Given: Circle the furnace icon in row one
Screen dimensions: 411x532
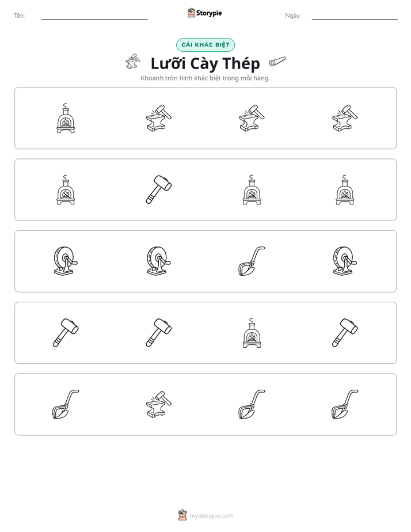Looking at the screenshot, I should click(66, 118).
